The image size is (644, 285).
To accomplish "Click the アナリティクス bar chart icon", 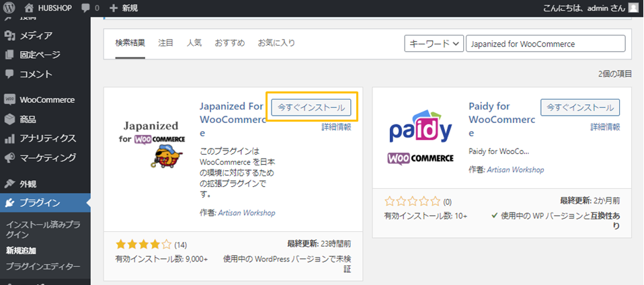I will pos(9,138).
